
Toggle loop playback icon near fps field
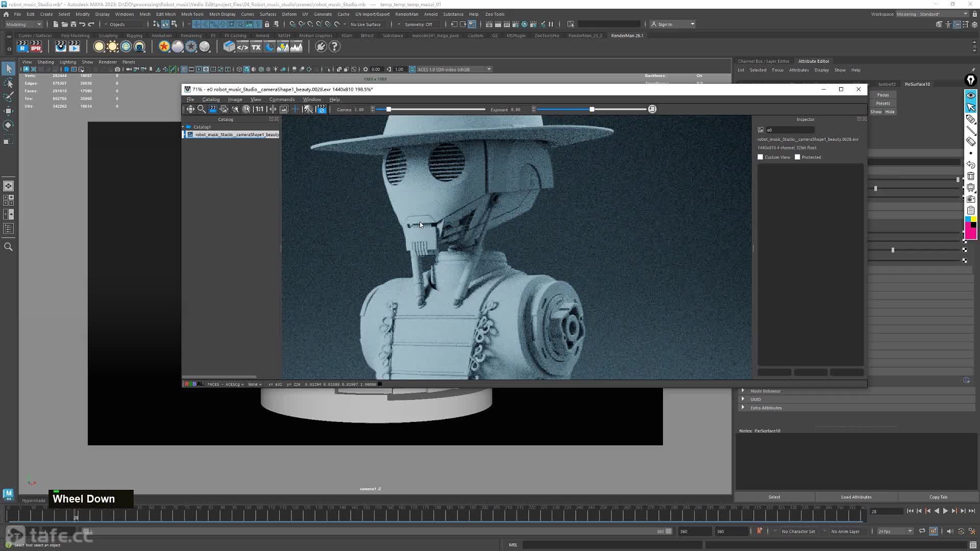[922, 531]
